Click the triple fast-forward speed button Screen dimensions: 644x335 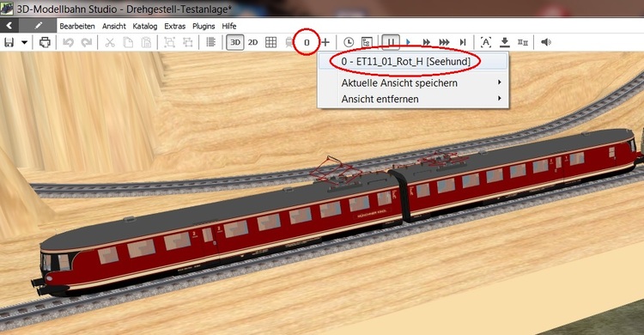(x=444, y=42)
